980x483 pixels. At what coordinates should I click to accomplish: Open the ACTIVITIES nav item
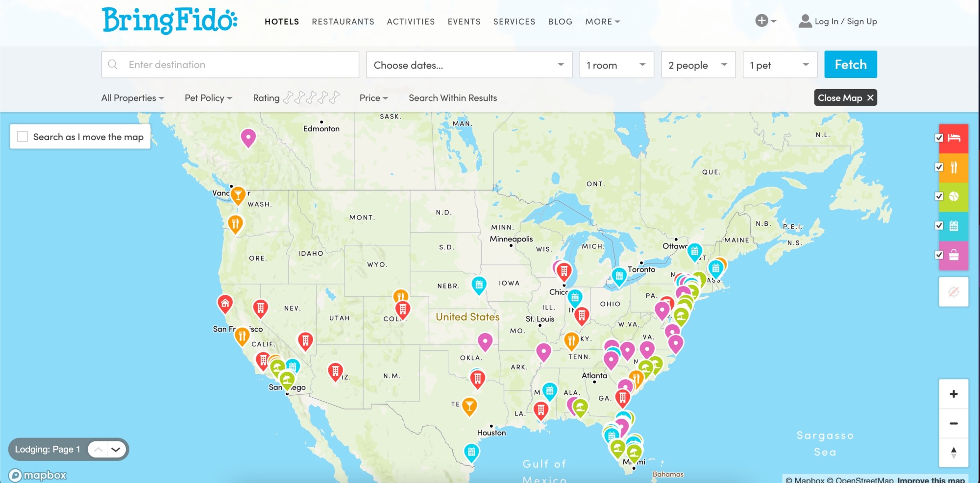pos(411,22)
